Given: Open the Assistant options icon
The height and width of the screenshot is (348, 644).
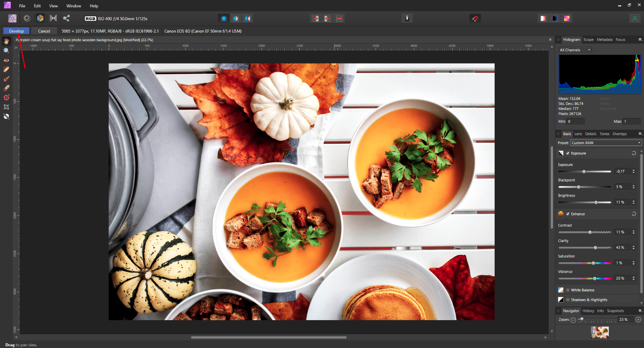Looking at the screenshot, I should pos(407,18).
